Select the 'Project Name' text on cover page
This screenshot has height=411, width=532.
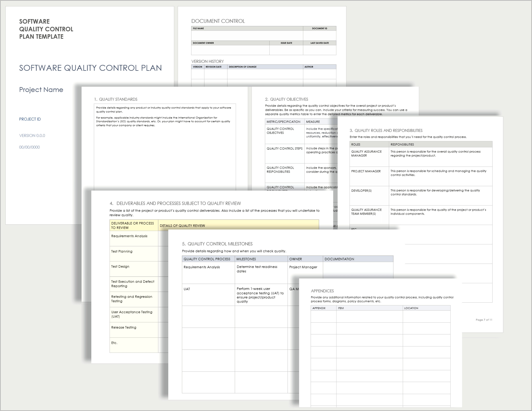(x=41, y=90)
